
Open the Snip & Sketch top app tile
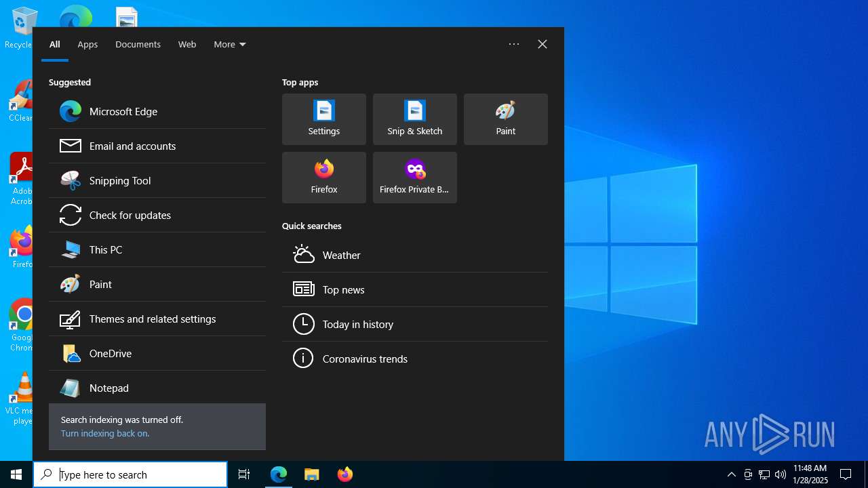(x=415, y=119)
